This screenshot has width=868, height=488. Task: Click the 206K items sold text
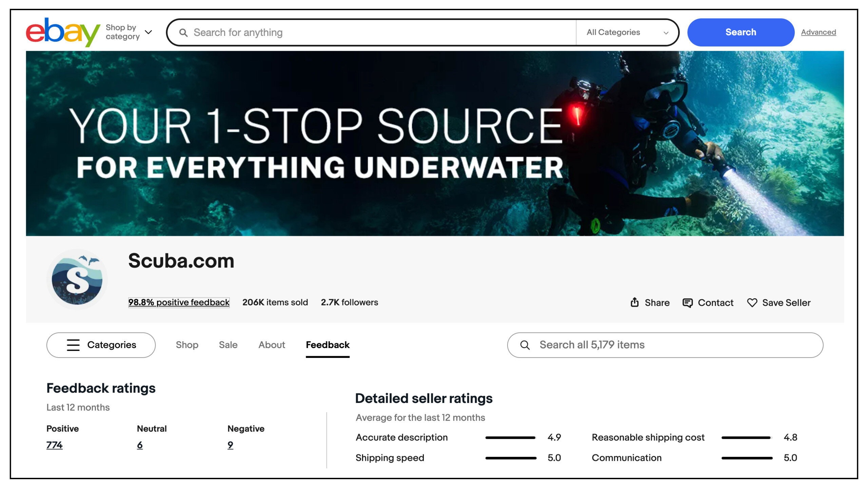[275, 302]
